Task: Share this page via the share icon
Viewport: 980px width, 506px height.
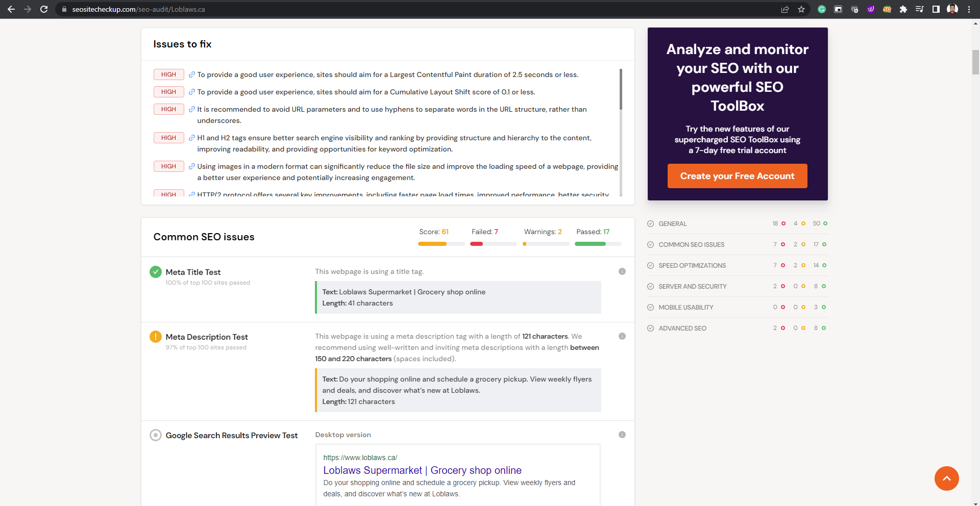Action: (785, 9)
